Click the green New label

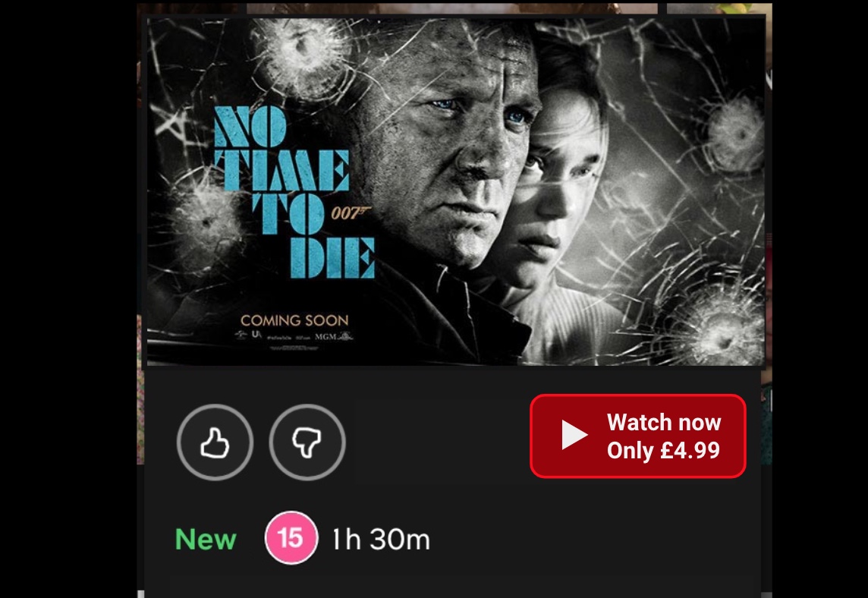coord(206,540)
